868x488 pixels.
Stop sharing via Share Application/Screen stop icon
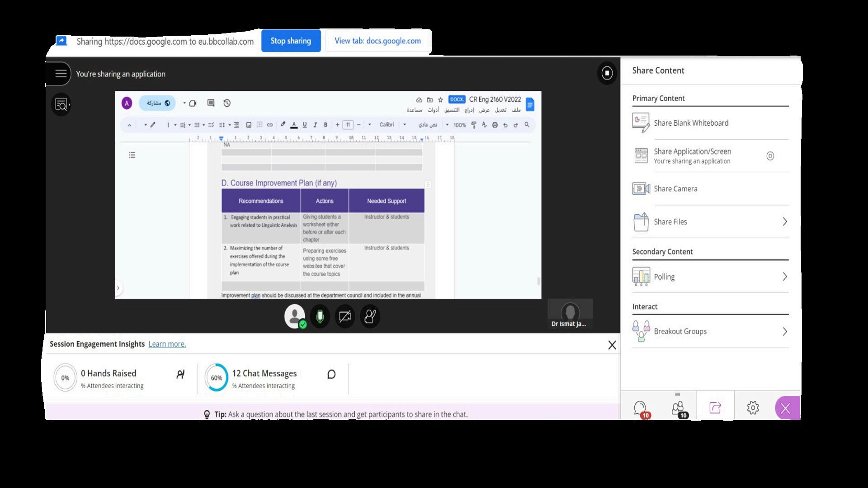point(770,156)
